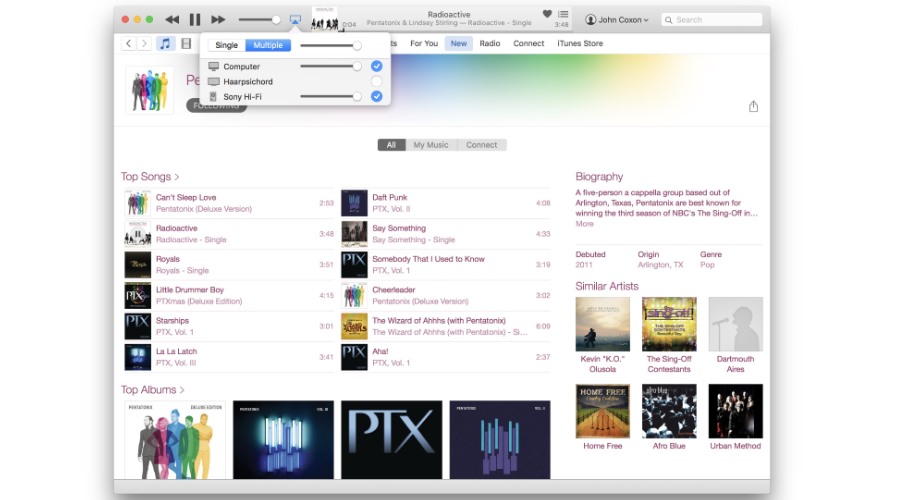Open the large PTX album cover
Screen dimensions: 900x500
coord(391,440)
